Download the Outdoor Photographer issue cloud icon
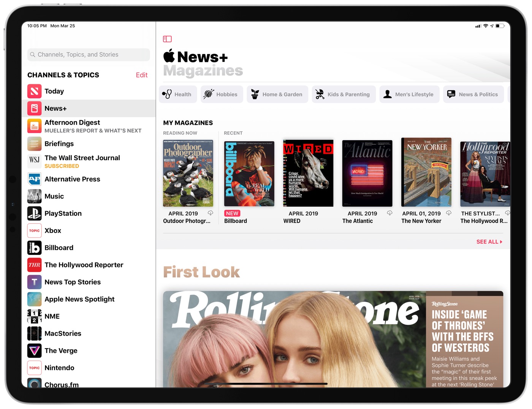This screenshot has width=532, height=409. (x=210, y=213)
